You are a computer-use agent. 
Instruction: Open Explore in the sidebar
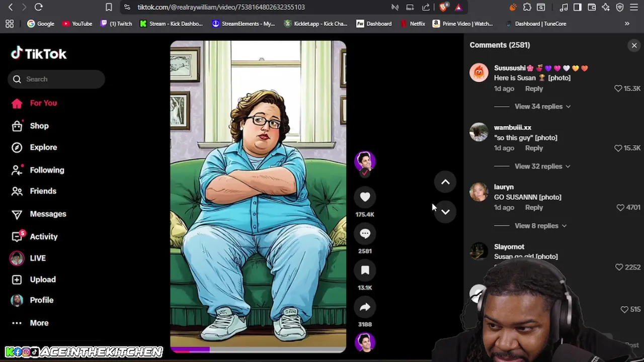(43, 147)
